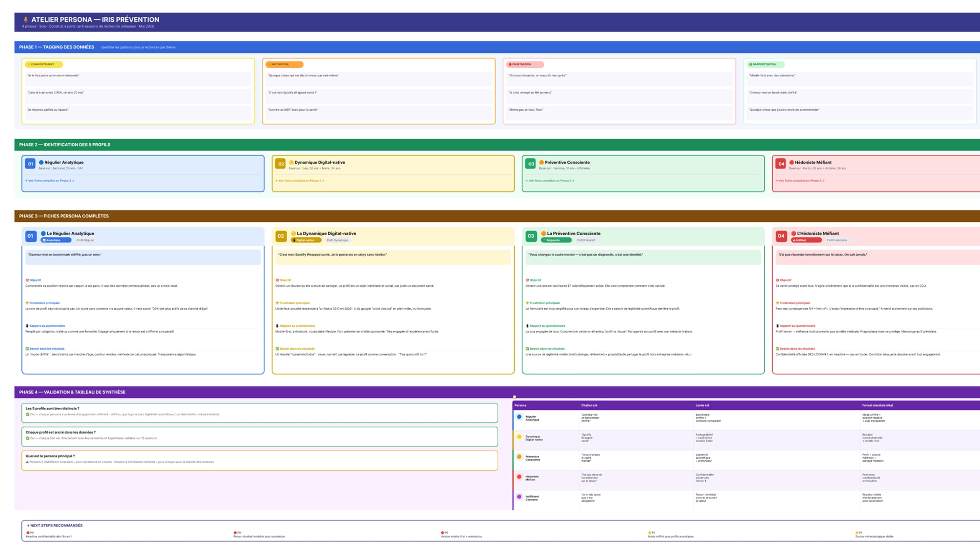Click the blue dot in the Régulier Analytique table row
This screenshot has height=551, width=980.
pyautogui.click(x=519, y=416)
